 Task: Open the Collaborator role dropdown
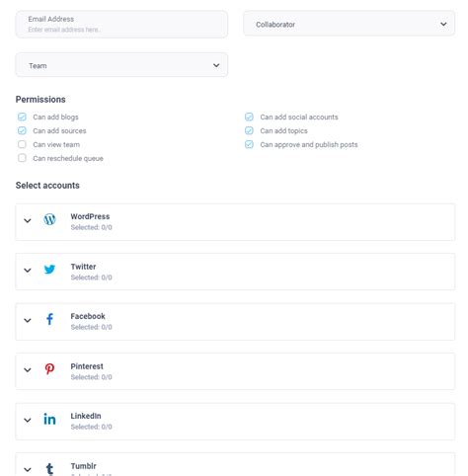point(349,24)
